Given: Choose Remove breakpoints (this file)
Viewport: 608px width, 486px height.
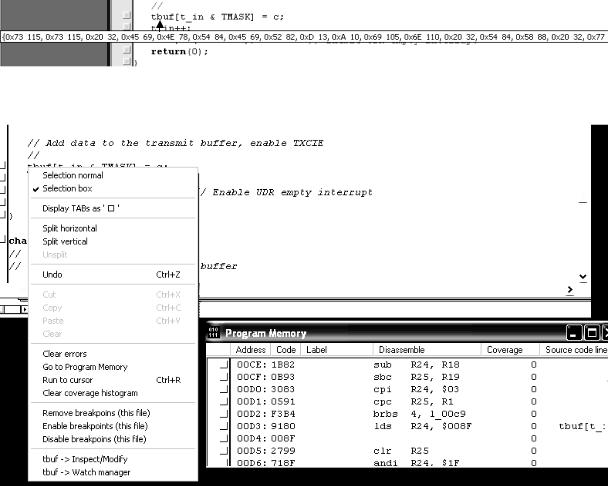Looking at the screenshot, I should 96,413.
